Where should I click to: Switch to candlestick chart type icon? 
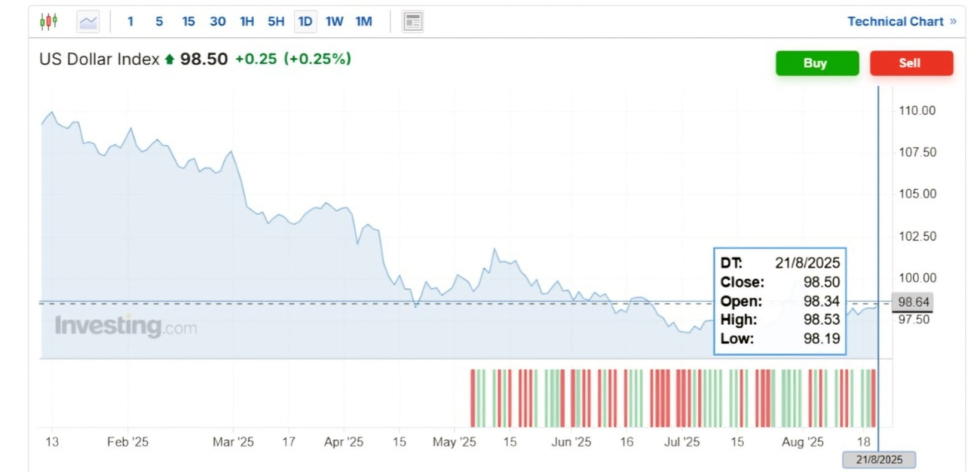coord(48,21)
